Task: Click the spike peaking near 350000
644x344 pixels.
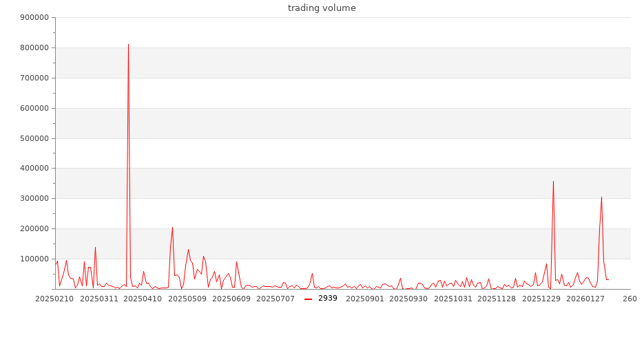Action: tap(553, 182)
